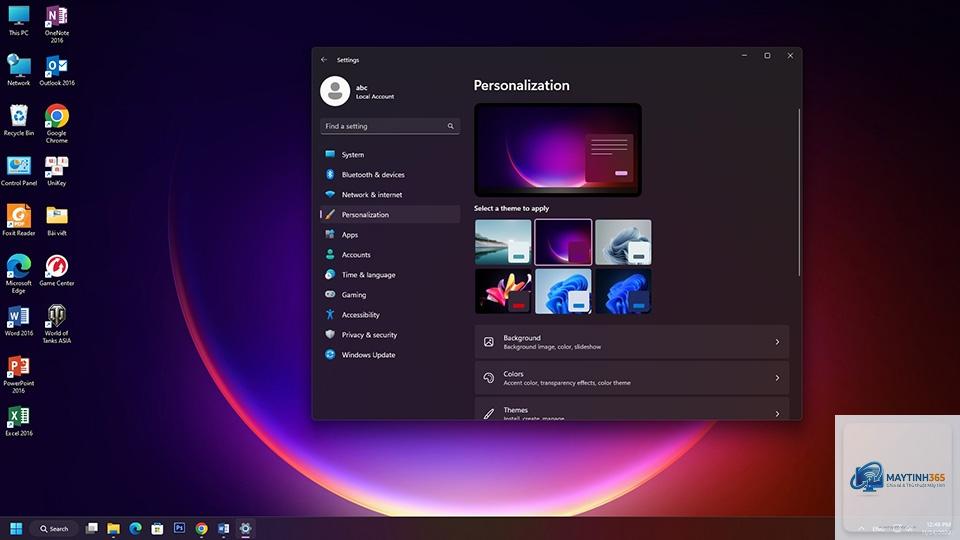The width and height of the screenshot is (960, 540).
Task: Open Bài viết folder on desktop
Action: click(56, 220)
